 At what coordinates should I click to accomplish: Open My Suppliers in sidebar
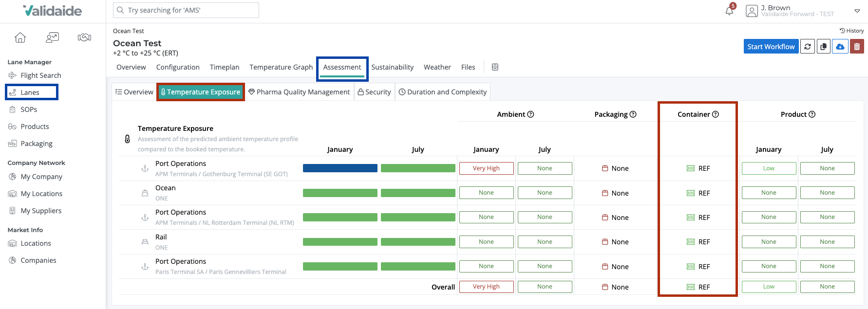(x=41, y=211)
